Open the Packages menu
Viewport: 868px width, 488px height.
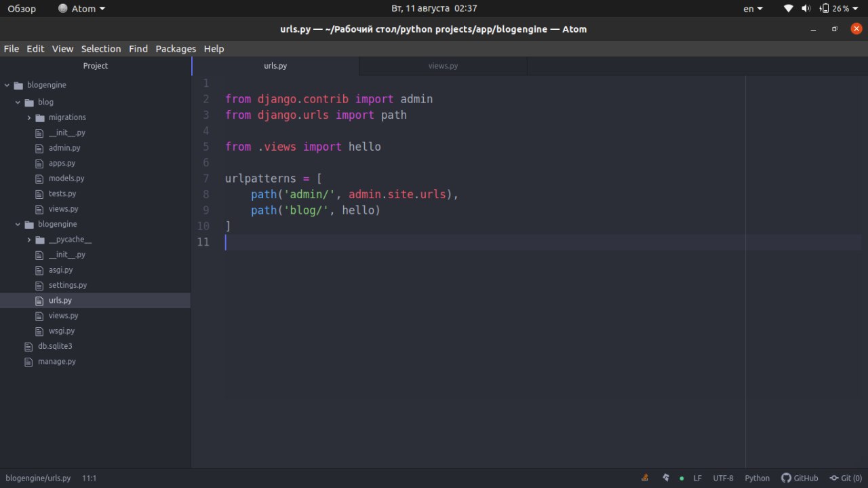176,49
